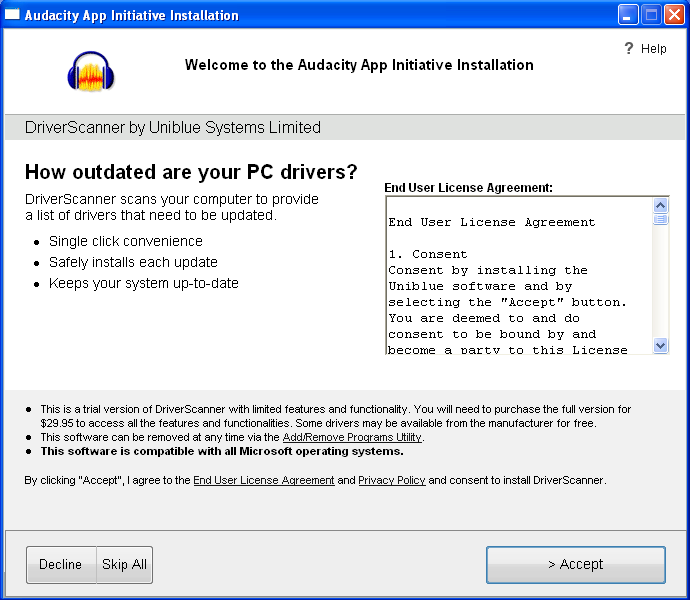Click the trial version $29.95 notice
Screen dimensions: 690x600
(x=336, y=416)
